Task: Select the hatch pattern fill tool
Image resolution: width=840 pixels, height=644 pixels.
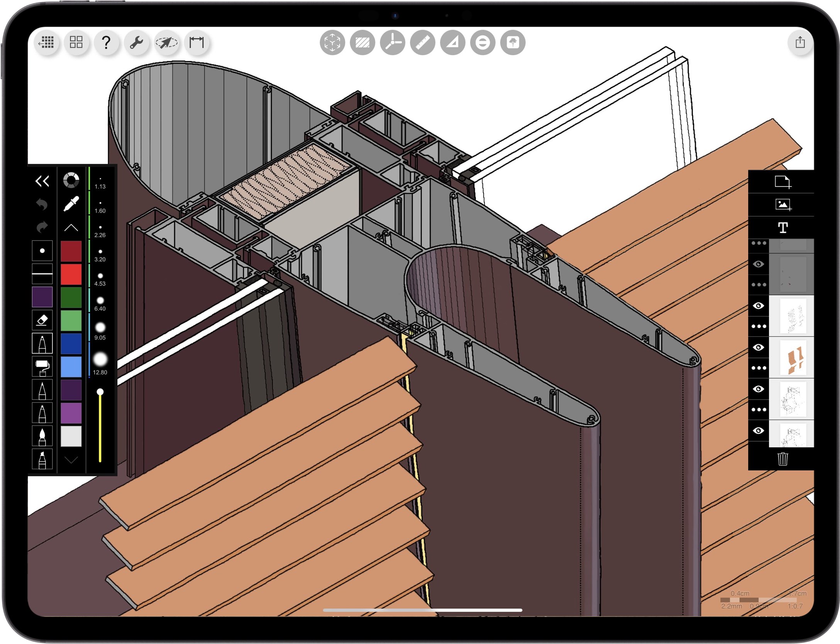Action: pyautogui.click(x=362, y=42)
